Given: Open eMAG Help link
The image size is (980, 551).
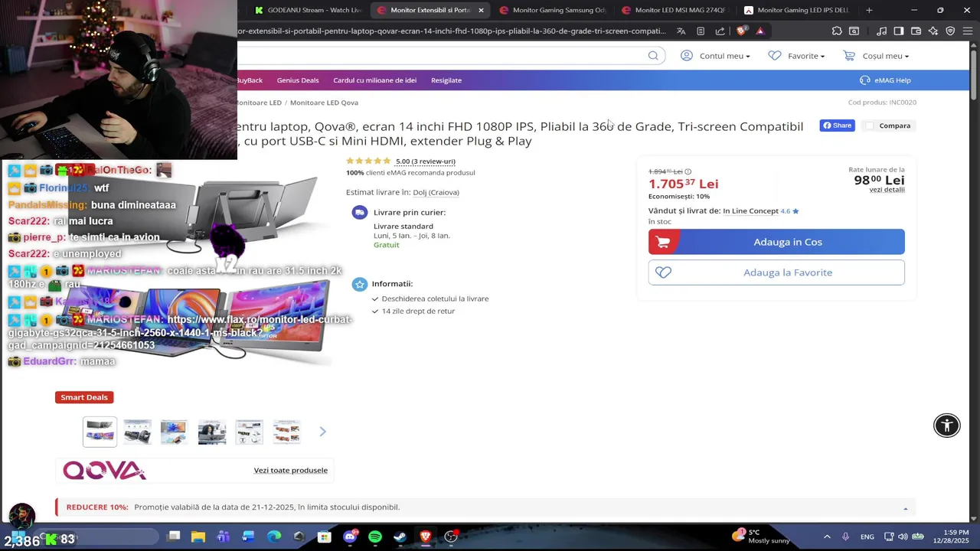Looking at the screenshot, I should pyautogui.click(x=885, y=80).
